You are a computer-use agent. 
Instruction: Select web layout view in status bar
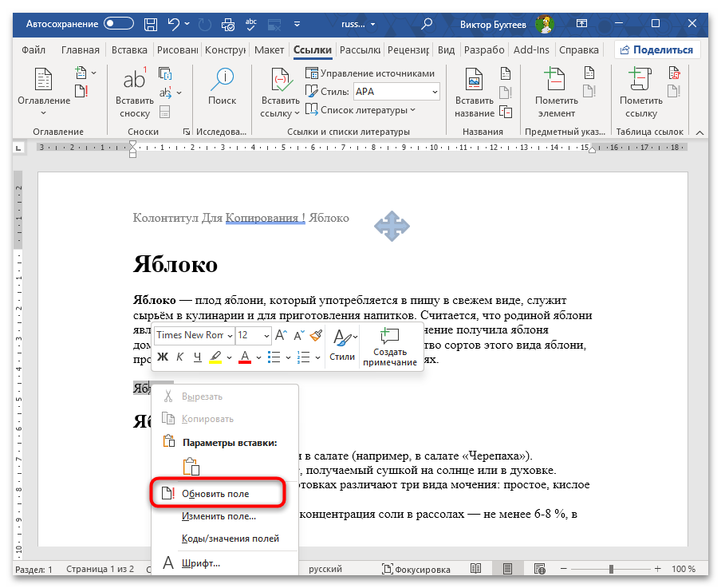(539, 569)
